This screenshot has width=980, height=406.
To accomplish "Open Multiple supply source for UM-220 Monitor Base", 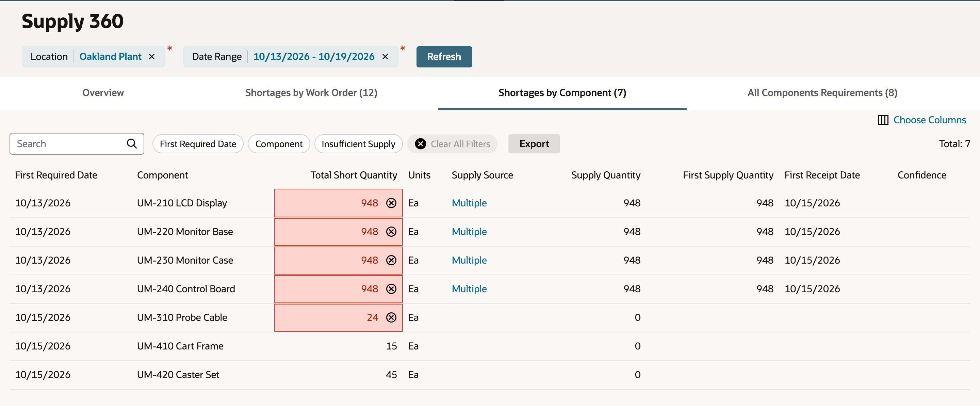I will [x=469, y=232].
